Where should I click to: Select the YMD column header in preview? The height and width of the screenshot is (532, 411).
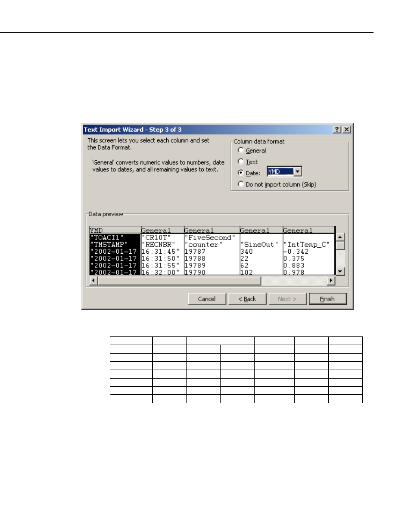point(115,230)
